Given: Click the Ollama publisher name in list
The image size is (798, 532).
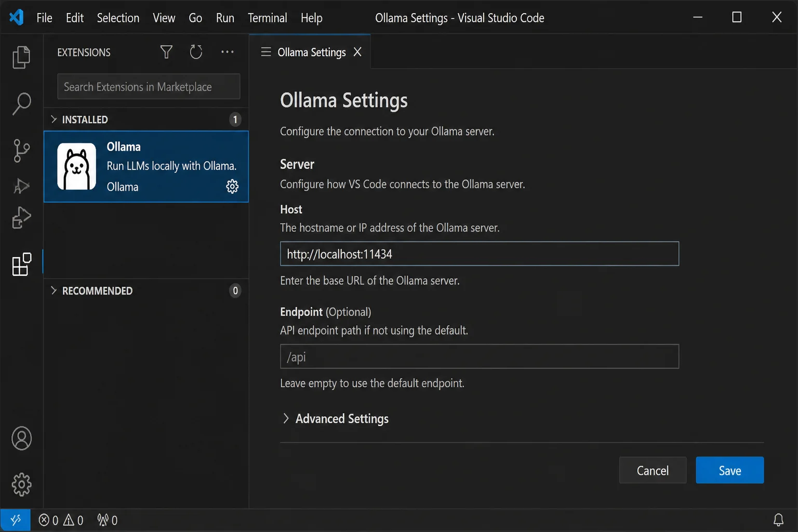Looking at the screenshot, I should pyautogui.click(x=123, y=187).
